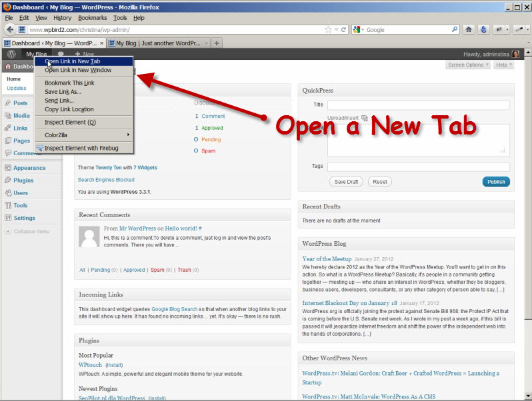532x401 pixels.
Task: Click the WordPress logo in admin bar
Action: pyautogui.click(x=11, y=54)
